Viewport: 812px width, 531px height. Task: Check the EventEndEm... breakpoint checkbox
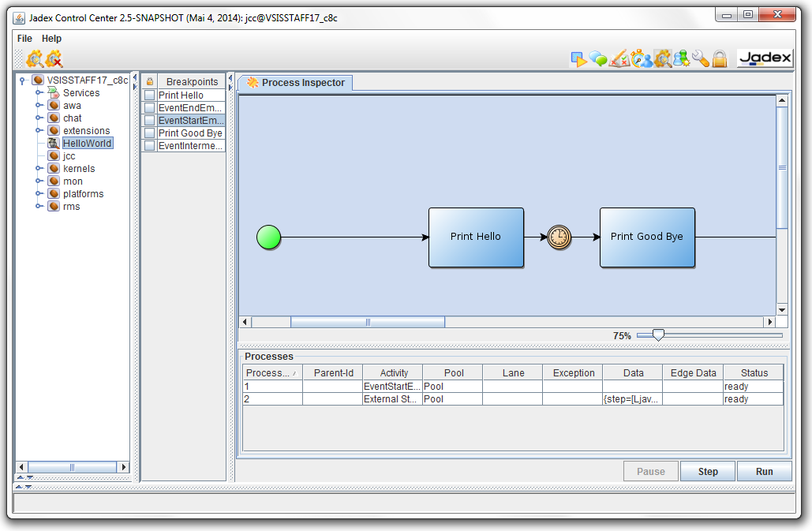pyautogui.click(x=150, y=108)
